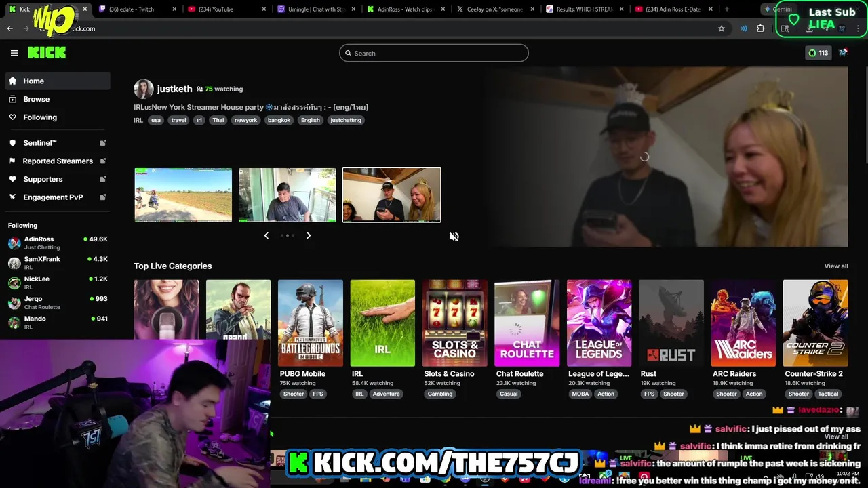Select the highlighted house party stream thumbnail
This screenshot has height=488, width=868.
pyautogui.click(x=392, y=195)
